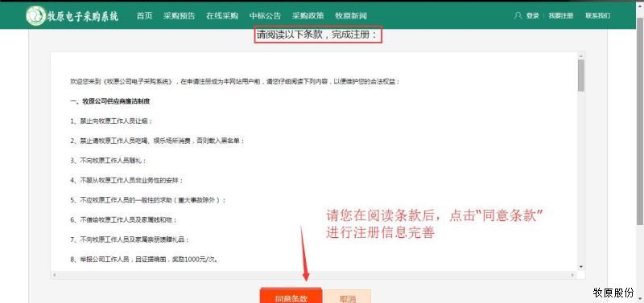The image size is (644, 303).
Task: Click clause 2 about 吃喝、娱乐场所消费
Action: coord(157,141)
